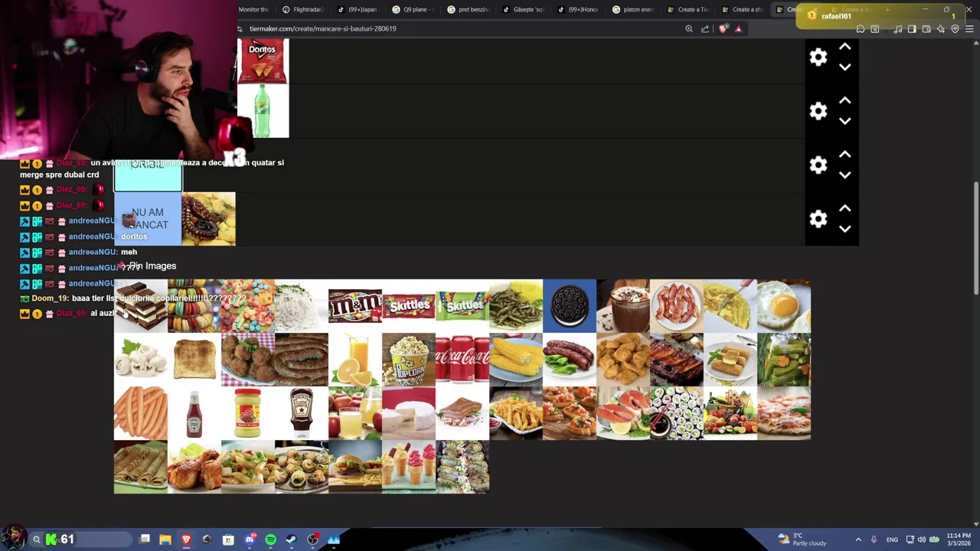Viewport: 980px width, 551px height.
Task: Switch to the (99+)Honor TikTok tab
Action: tap(579, 9)
